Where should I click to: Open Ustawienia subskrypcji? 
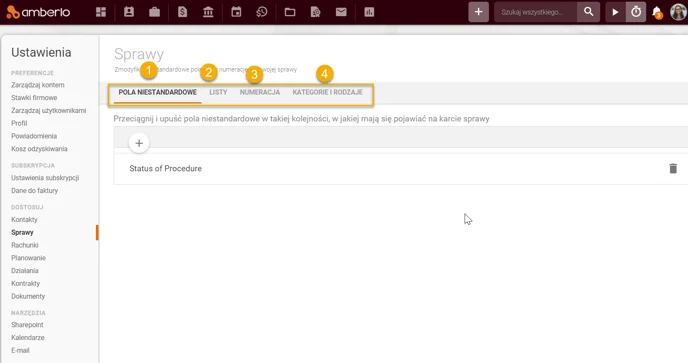(45, 178)
